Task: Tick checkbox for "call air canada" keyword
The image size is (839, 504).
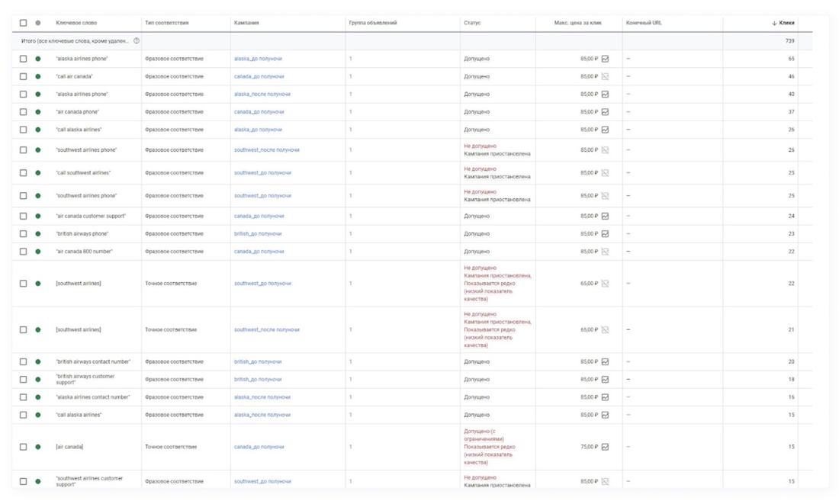Action: [23, 76]
